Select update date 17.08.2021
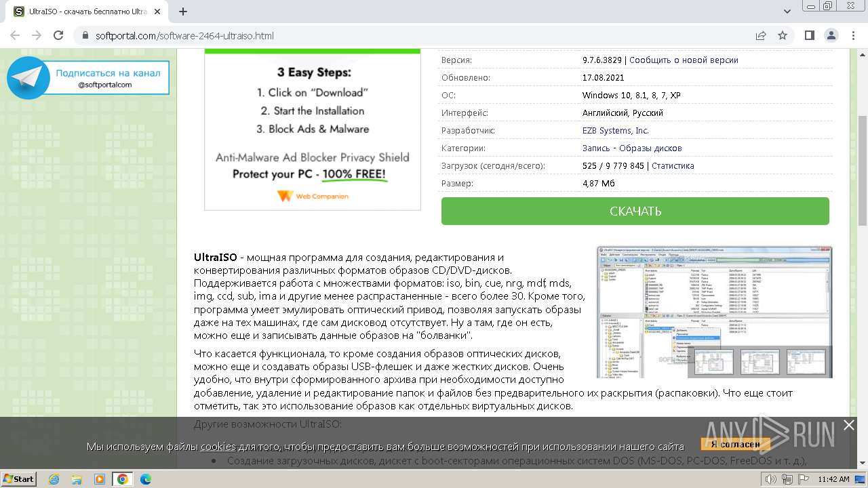The height and width of the screenshot is (488, 868). click(x=602, y=77)
